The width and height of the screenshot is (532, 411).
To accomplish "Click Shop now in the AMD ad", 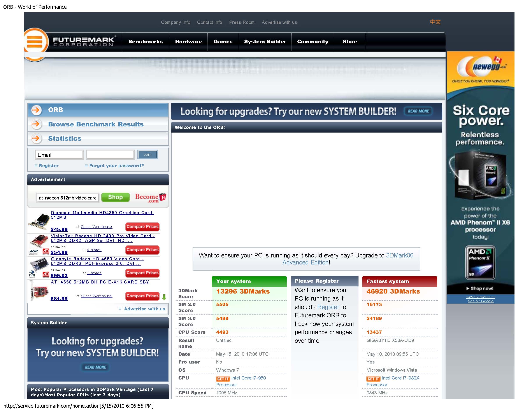I will pyautogui.click(x=480, y=289).
